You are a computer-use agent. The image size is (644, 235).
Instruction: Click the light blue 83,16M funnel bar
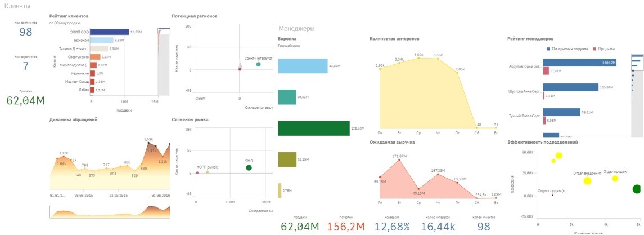[x=303, y=65]
